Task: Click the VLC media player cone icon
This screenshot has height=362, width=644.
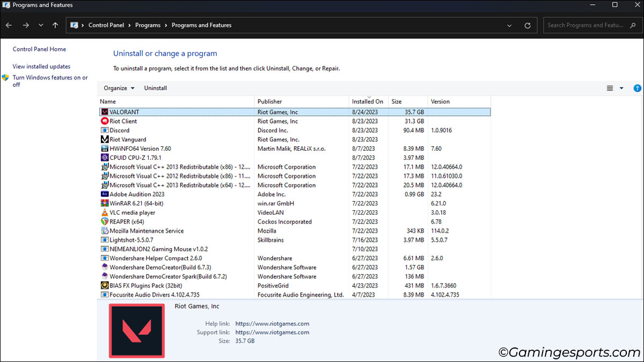Action: 105,212
